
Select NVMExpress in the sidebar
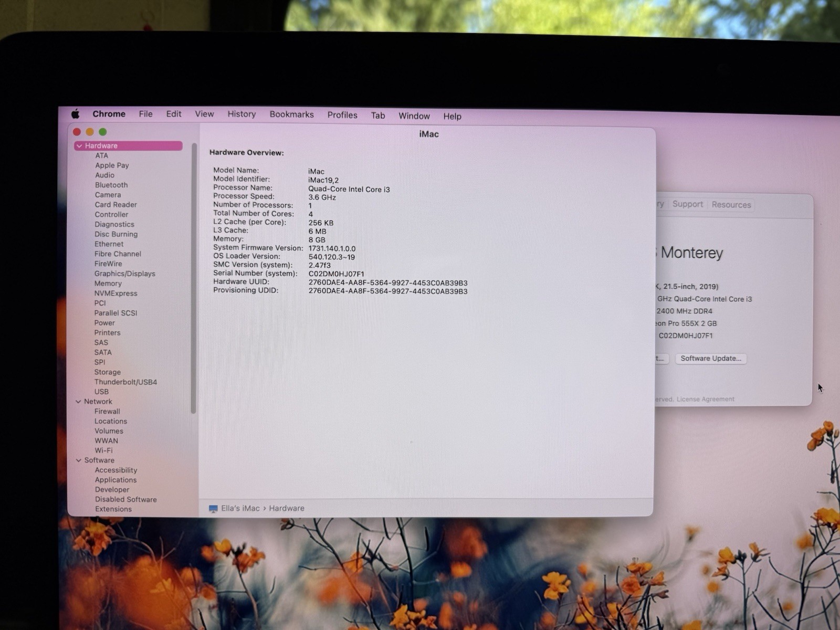point(115,293)
